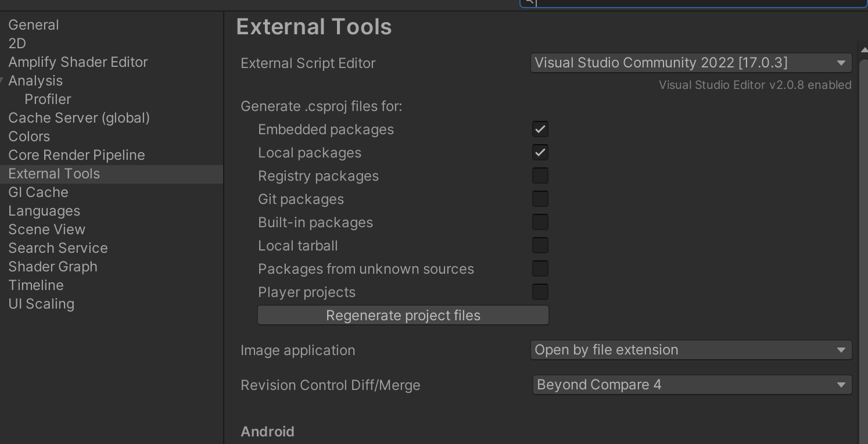Disable Local packages checkbox
Image resolution: width=868 pixels, height=444 pixels.
pyautogui.click(x=540, y=152)
